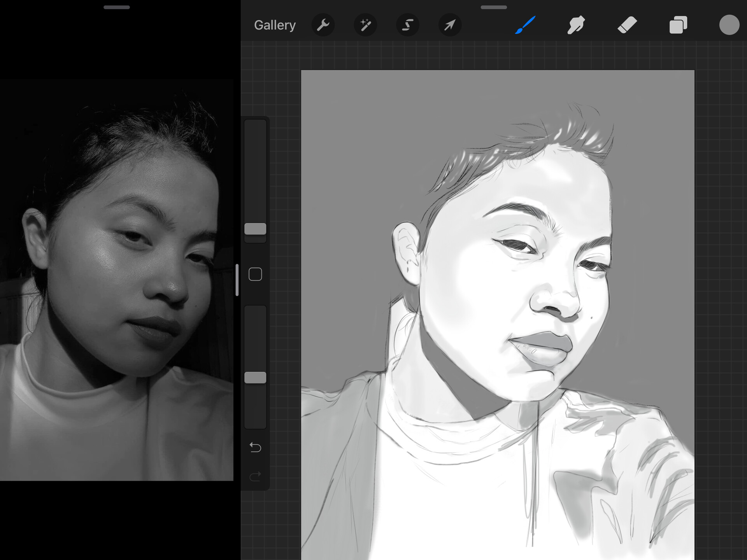Viewport: 747px width, 560px height.
Task: Activate the Selection S tool
Action: tap(407, 25)
